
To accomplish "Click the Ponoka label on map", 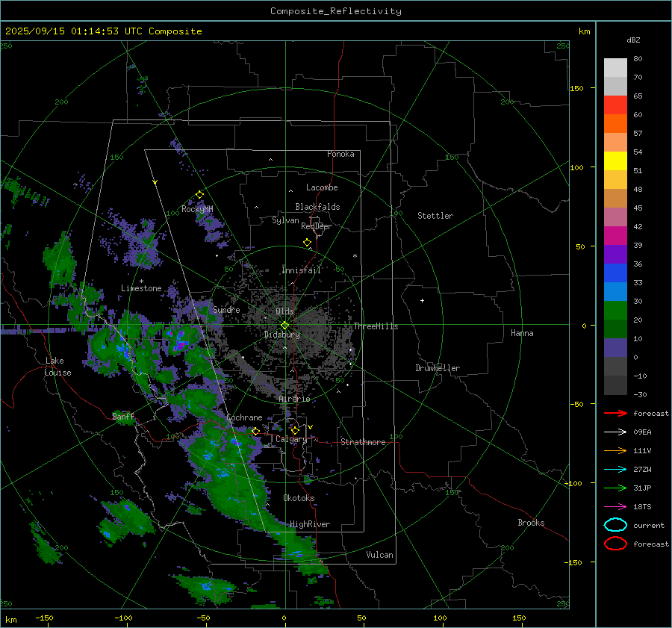I will click(340, 154).
